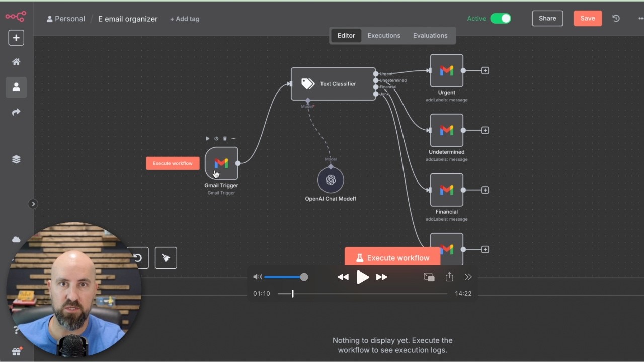Select the Text Classifier node
Image resolution: width=644 pixels, height=362 pixels.
click(333, 84)
